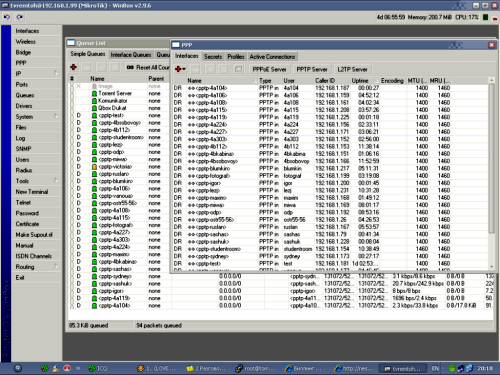The height and width of the screenshot is (375, 500).
Task: Open the L2TP Server settings
Action: (352, 69)
